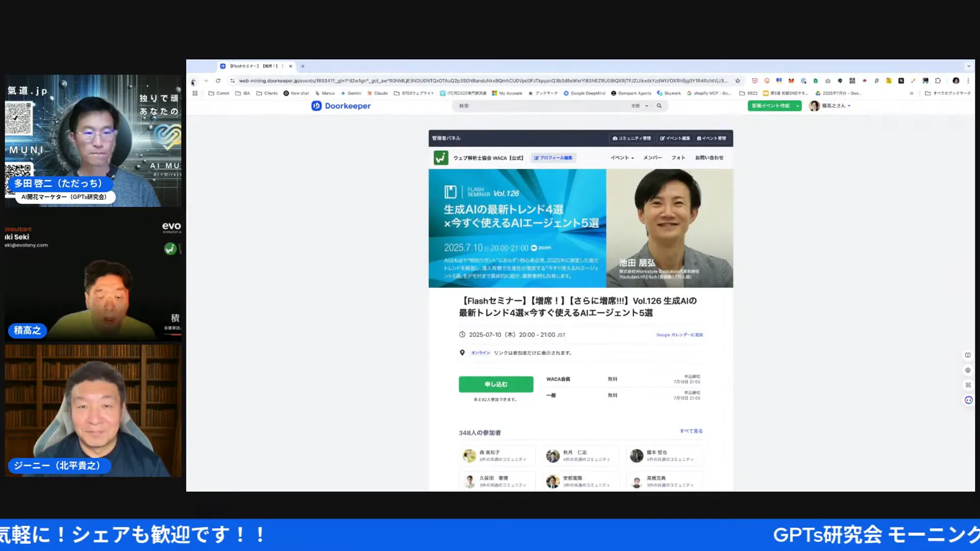The height and width of the screenshot is (551, 980).
Task: Open participant 秋月 仁志 card
Action: tap(581, 456)
